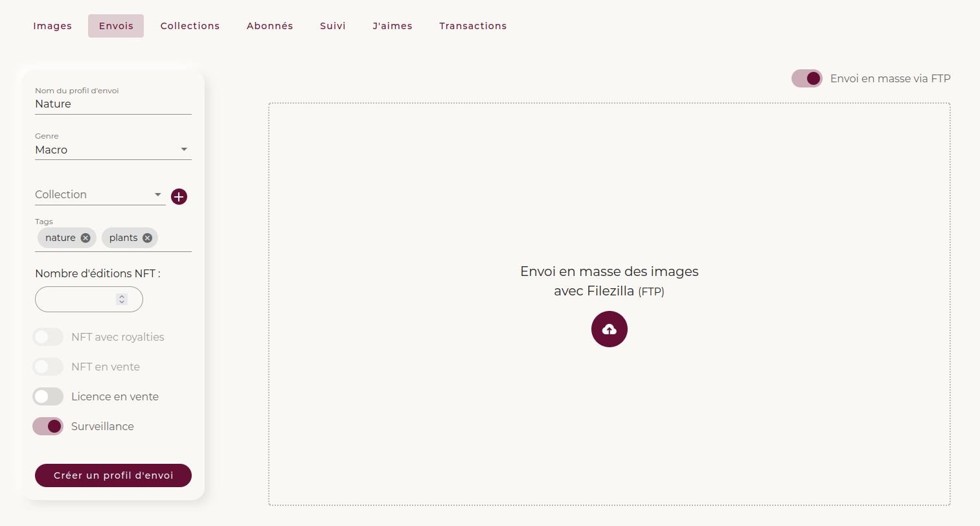The height and width of the screenshot is (526, 980).
Task: Select the J'aimes tab
Action: [x=392, y=26]
